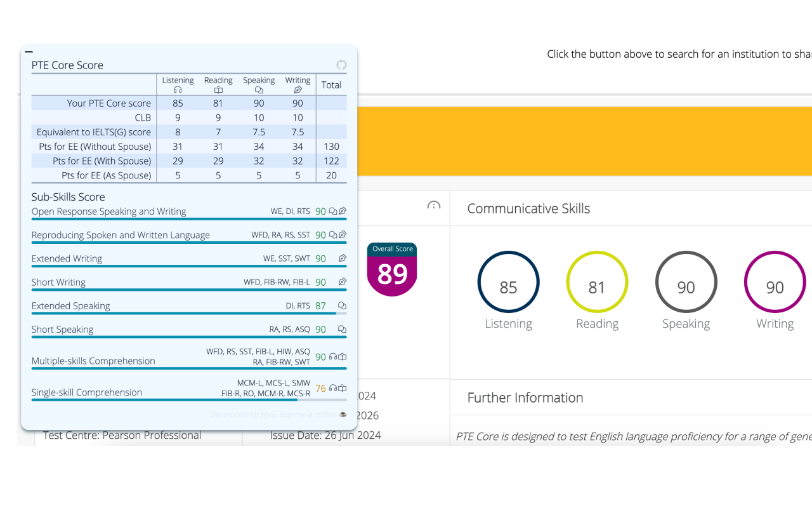The image size is (812, 508).
Task: Click the Overall Score 89 badge
Action: pyautogui.click(x=391, y=267)
